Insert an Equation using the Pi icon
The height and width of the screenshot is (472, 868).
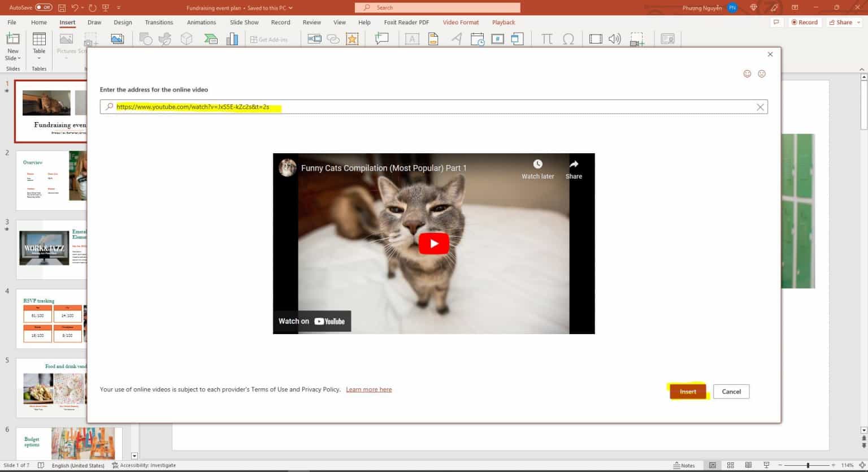click(x=547, y=38)
